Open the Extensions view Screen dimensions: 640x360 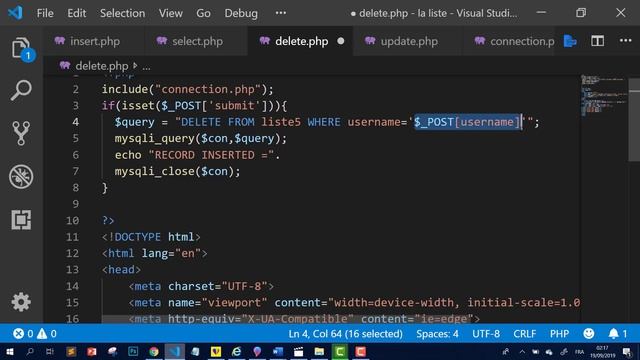tap(21, 220)
